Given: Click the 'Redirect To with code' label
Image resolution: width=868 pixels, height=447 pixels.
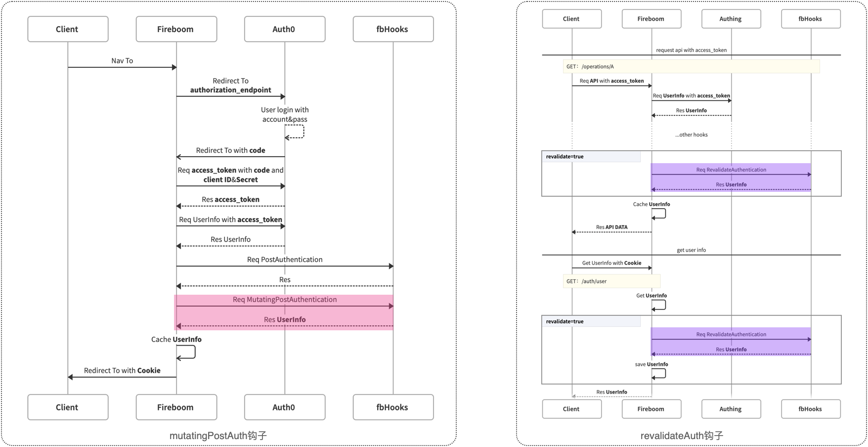Looking at the screenshot, I should click(x=230, y=150).
